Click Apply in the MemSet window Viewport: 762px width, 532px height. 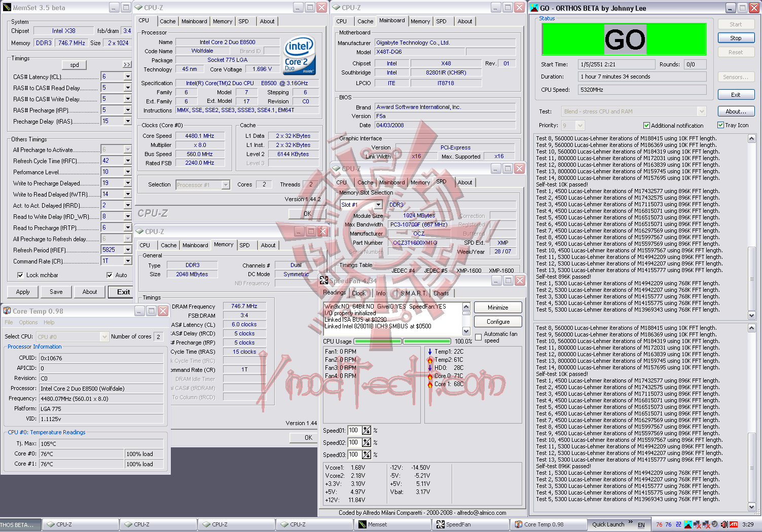point(23,292)
